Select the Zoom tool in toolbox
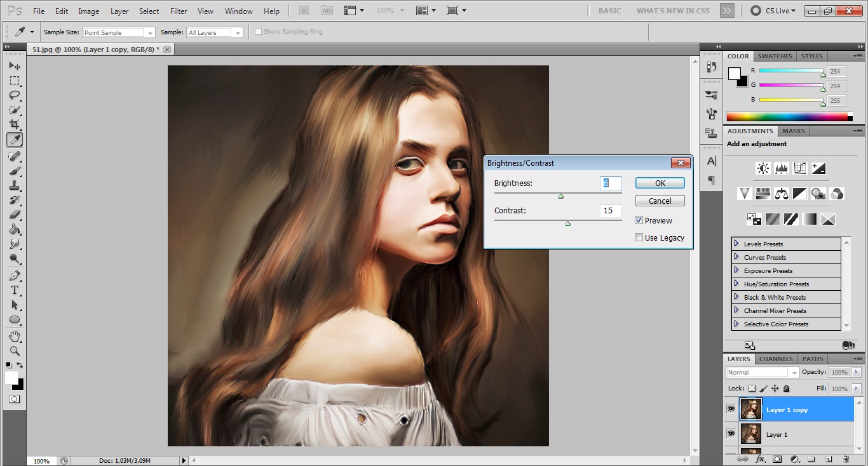The height and width of the screenshot is (466, 868). click(14, 350)
